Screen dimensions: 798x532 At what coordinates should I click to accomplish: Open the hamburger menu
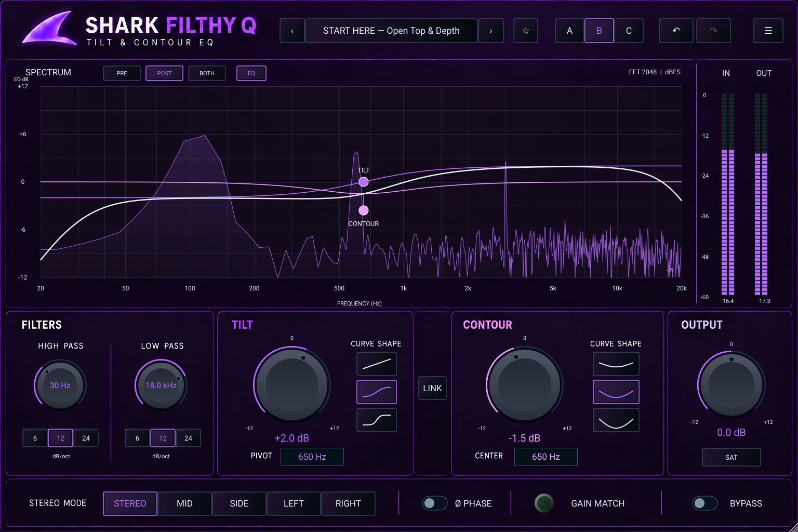click(x=768, y=31)
